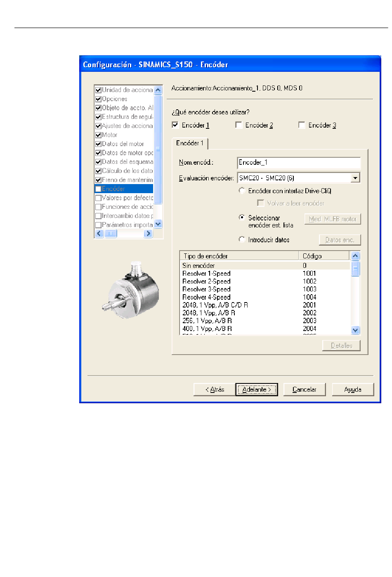Choose Seleccionar encóder est. lista option
This screenshot has height=577, width=392.
pyautogui.click(x=242, y=218)
